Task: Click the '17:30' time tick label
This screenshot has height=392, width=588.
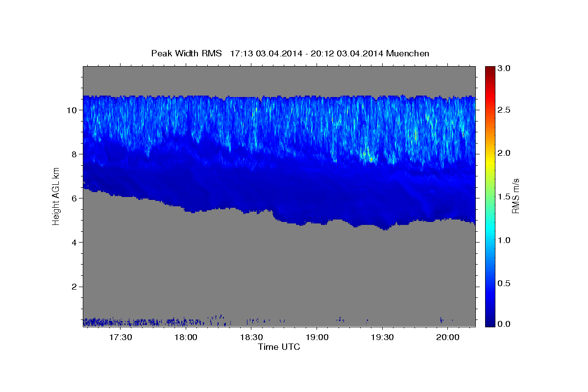Action: (121, 337)
